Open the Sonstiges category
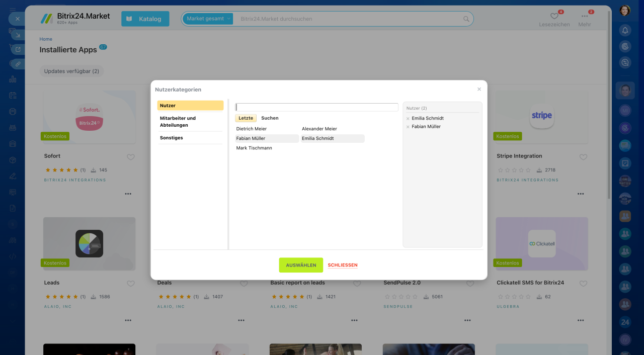Image resolution: width=644 pixels, height=355 pixels. point(190,138)
